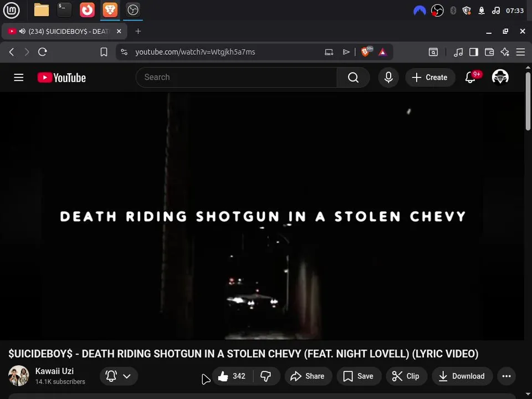
Task: Click the Share button
Action: point(308,376)
